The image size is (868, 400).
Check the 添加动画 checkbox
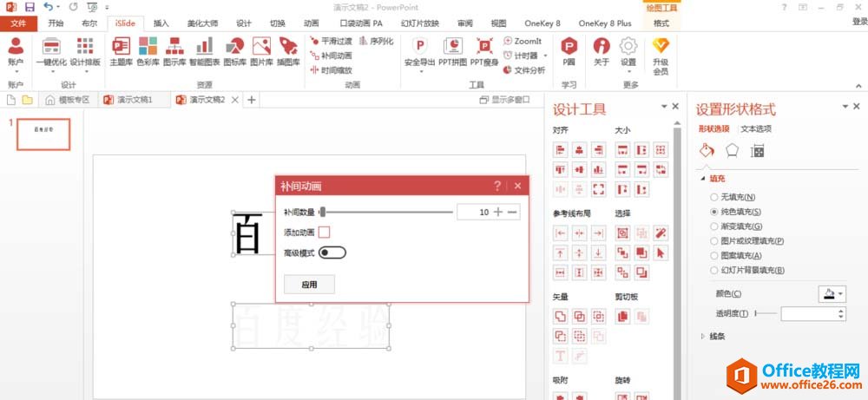tap(325, 232)
